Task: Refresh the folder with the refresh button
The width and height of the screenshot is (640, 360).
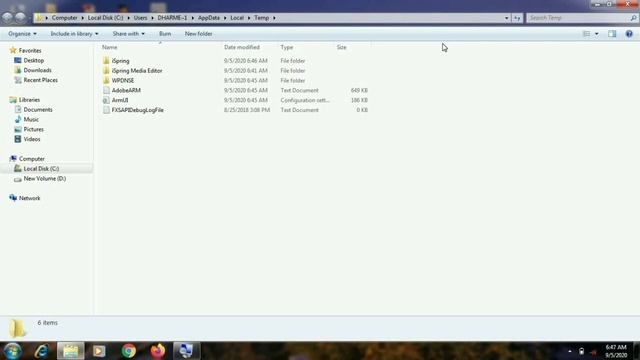Action: pos(517,18)
